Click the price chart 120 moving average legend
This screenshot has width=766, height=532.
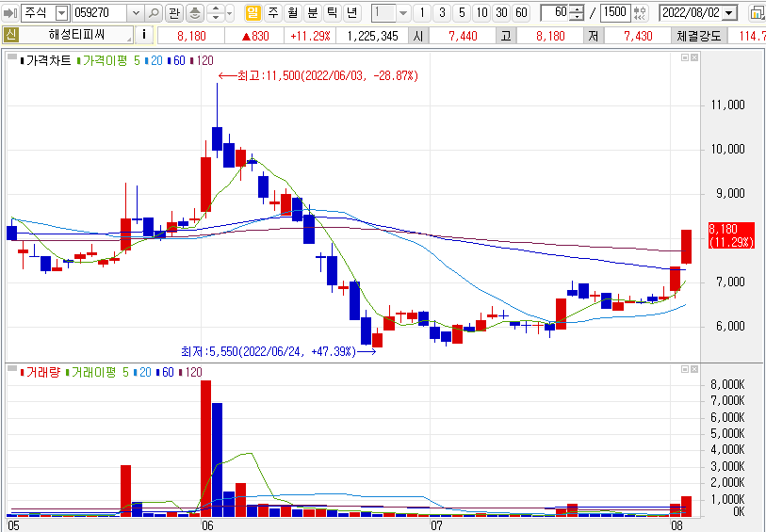pos(202,60)
